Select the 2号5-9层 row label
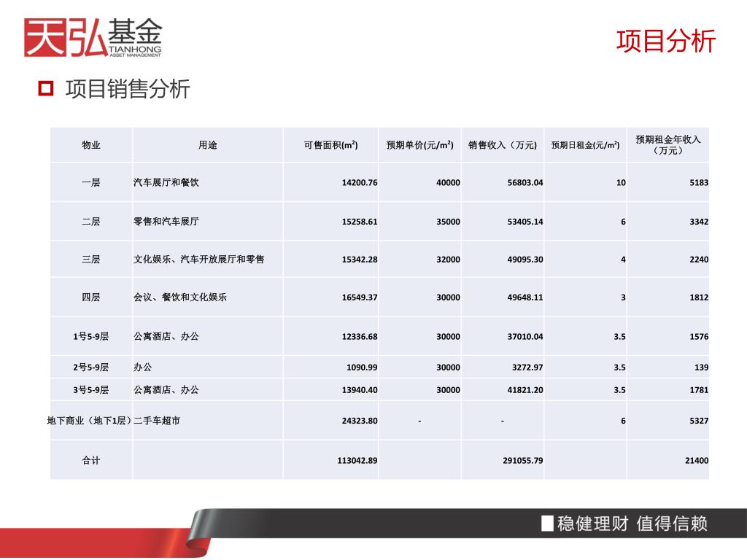 tap(91, 367)
